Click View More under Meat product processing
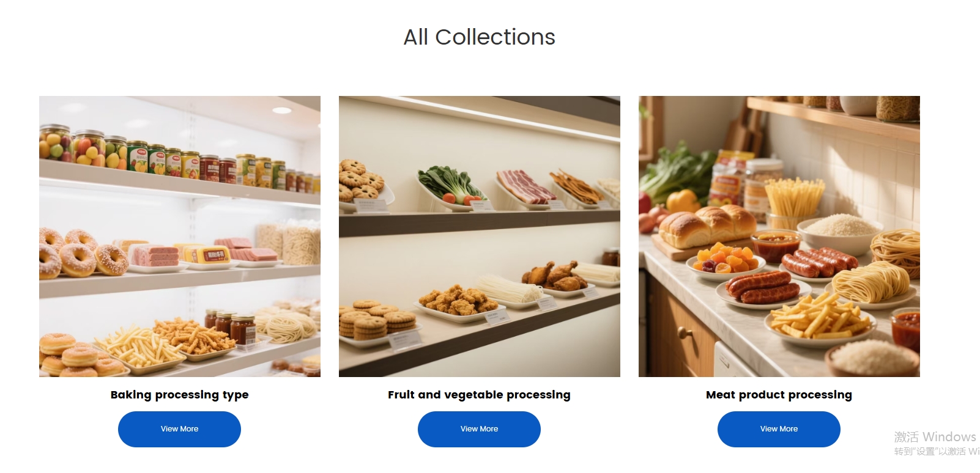Screen dimensions: 980x473 point(779,429)
